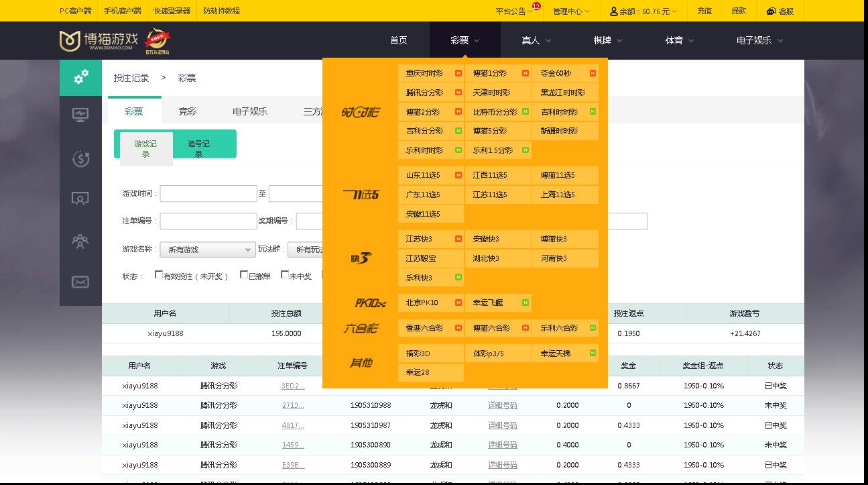Viewport: 868px width, 485px height.
Task: Choose 夺金60秒 in the lottery menu
Action: (x=565, y=73)
